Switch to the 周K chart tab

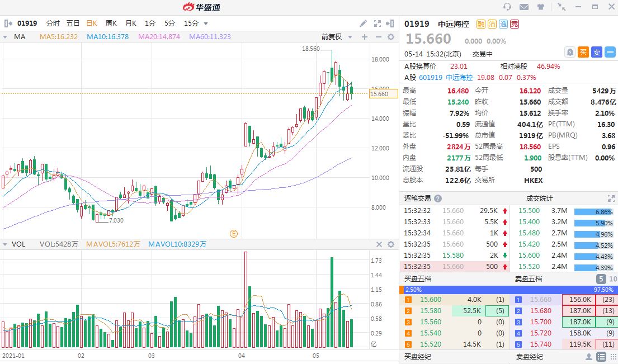pos(111,23)
